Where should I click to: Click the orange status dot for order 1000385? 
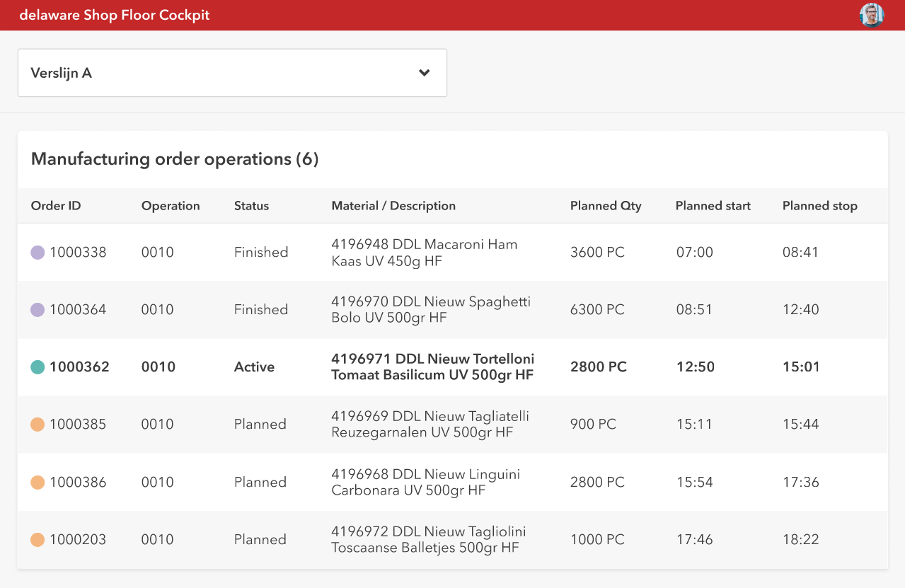[38, 425]
